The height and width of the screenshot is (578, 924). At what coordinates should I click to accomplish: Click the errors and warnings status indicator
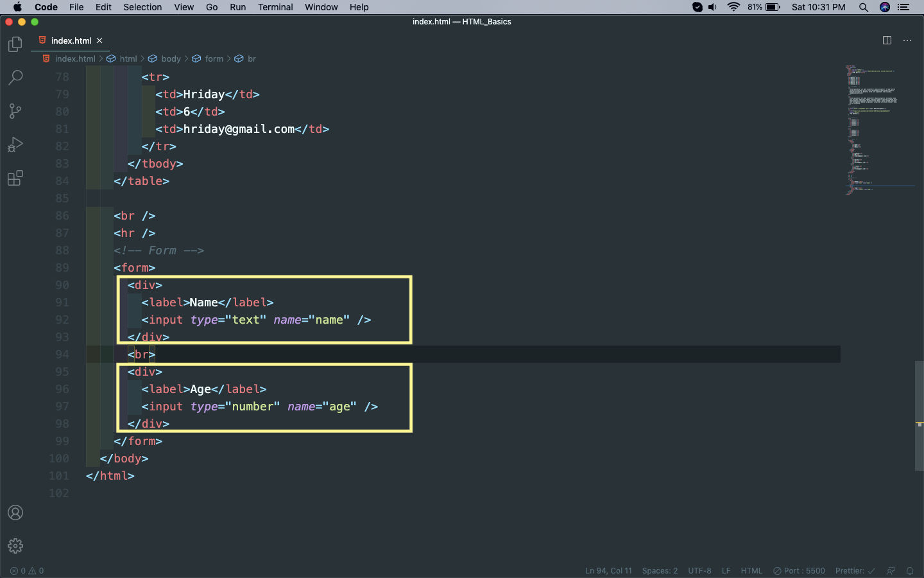point(27,570)
